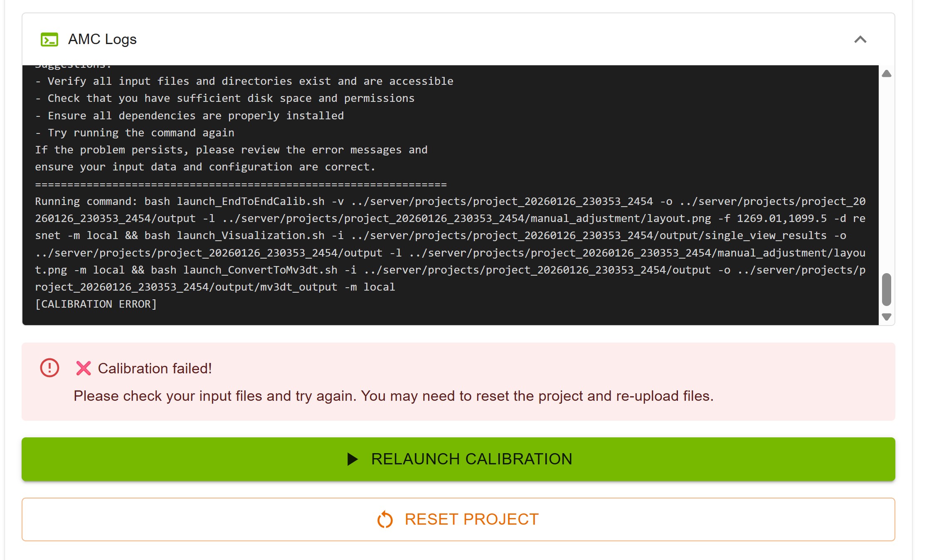Click the log scrollbar up arrow
Screen dimensions: 934x560
click(x=887, y=74)
